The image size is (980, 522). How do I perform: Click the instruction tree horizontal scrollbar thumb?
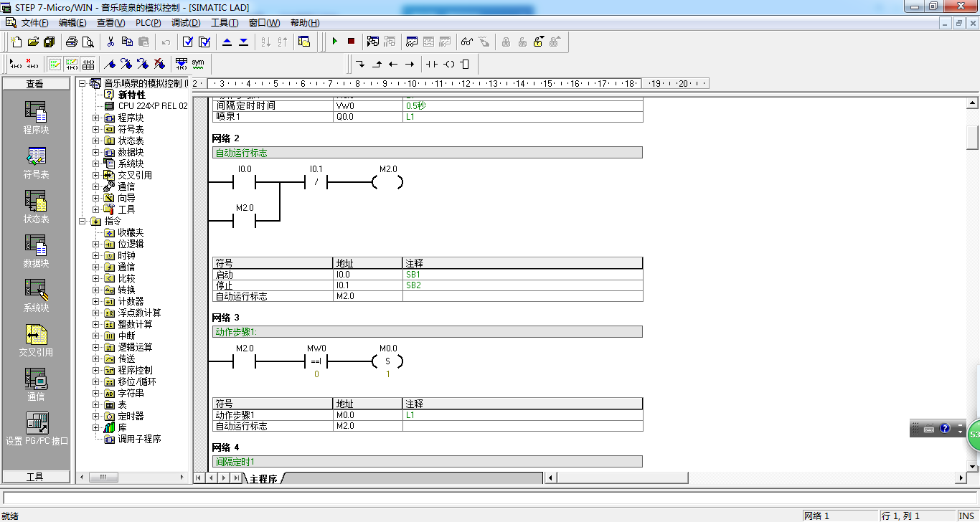tap(104, 477)
